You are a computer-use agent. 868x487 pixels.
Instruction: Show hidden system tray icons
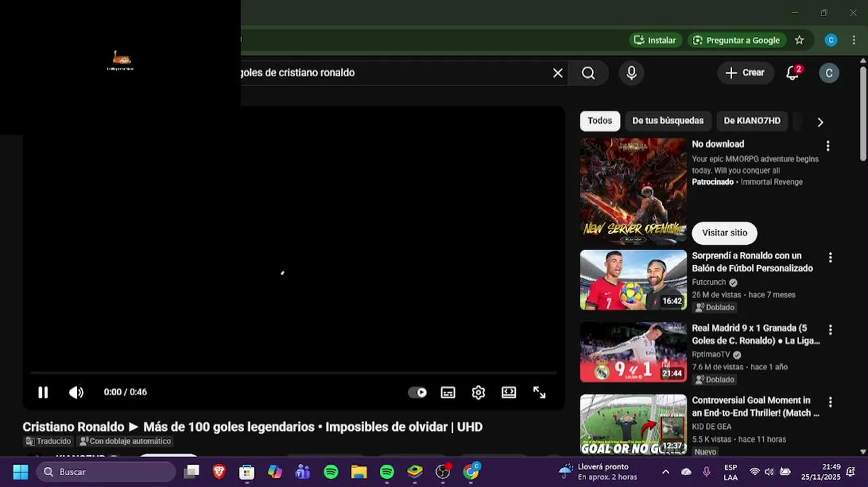[x=666, y=472]
